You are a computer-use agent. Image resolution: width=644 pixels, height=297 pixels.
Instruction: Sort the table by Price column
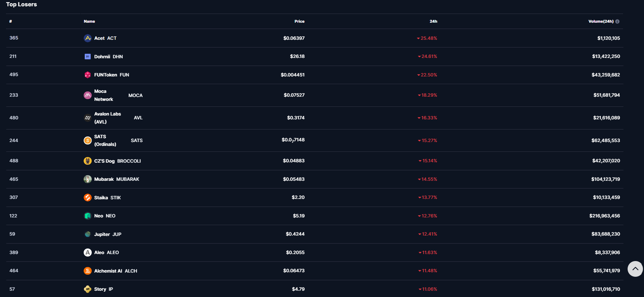[x=299, y=21]
